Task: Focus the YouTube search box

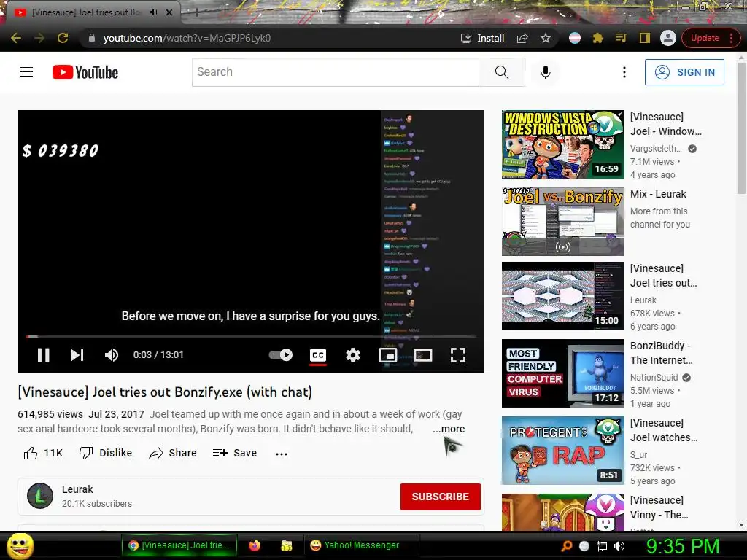Action: pos(336,72)
